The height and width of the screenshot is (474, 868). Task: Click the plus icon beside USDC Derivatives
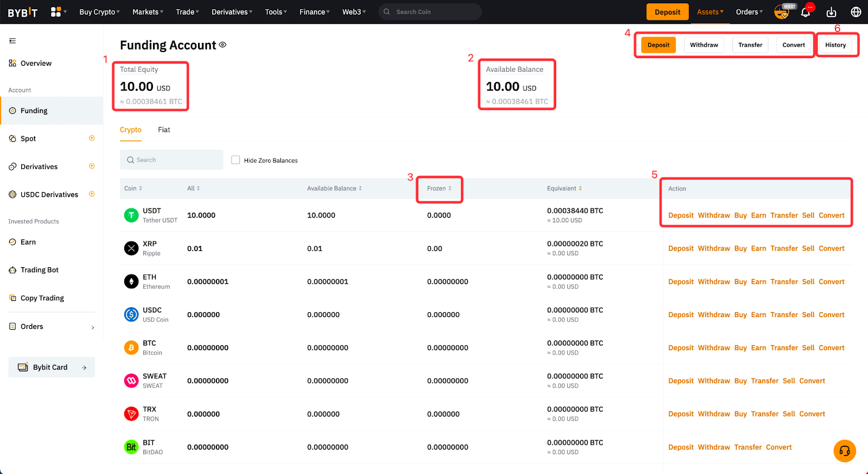[92, 194]
